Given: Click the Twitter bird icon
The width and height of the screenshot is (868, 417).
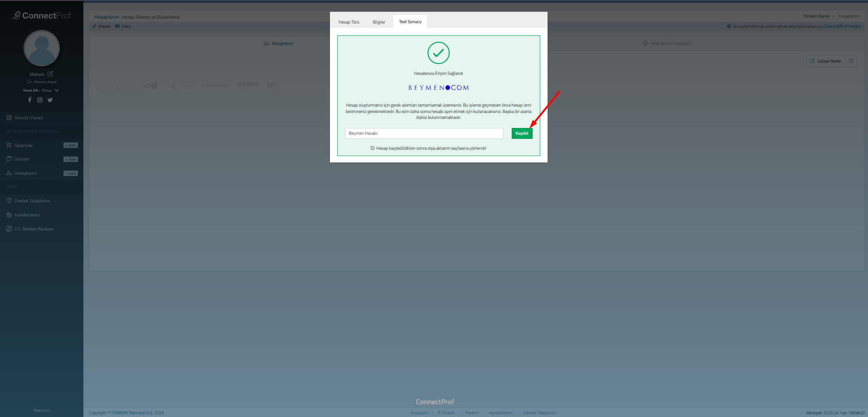Looking at the screenshot, I should [50, 100].
